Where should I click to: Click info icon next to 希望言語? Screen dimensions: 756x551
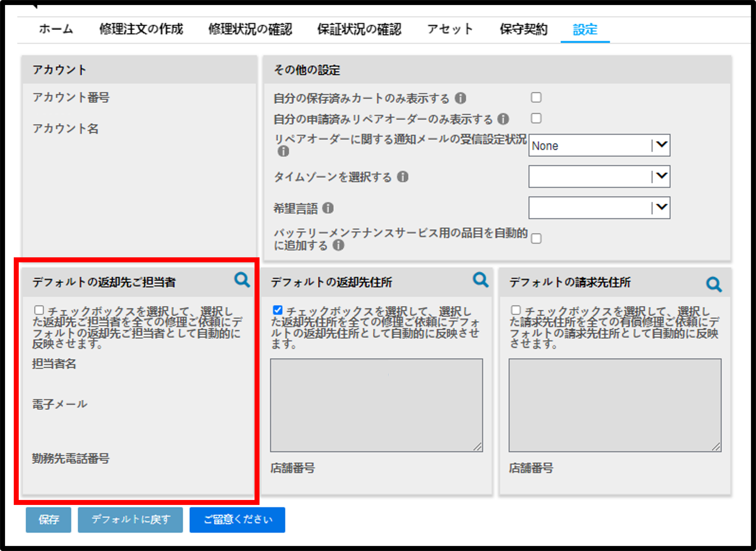328,208
